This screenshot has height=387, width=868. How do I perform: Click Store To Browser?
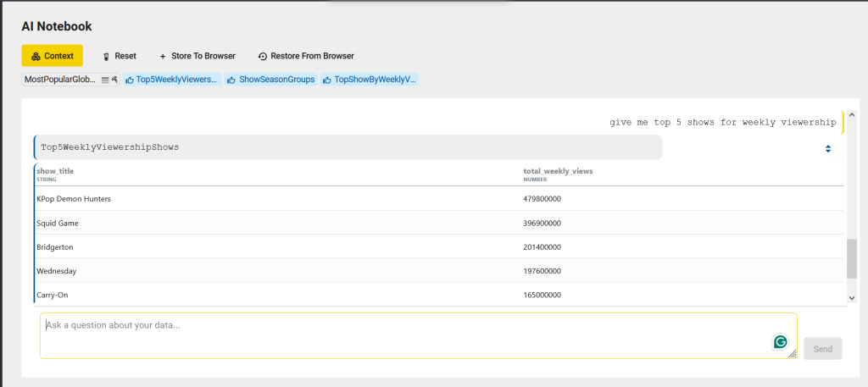click(198, 56)
